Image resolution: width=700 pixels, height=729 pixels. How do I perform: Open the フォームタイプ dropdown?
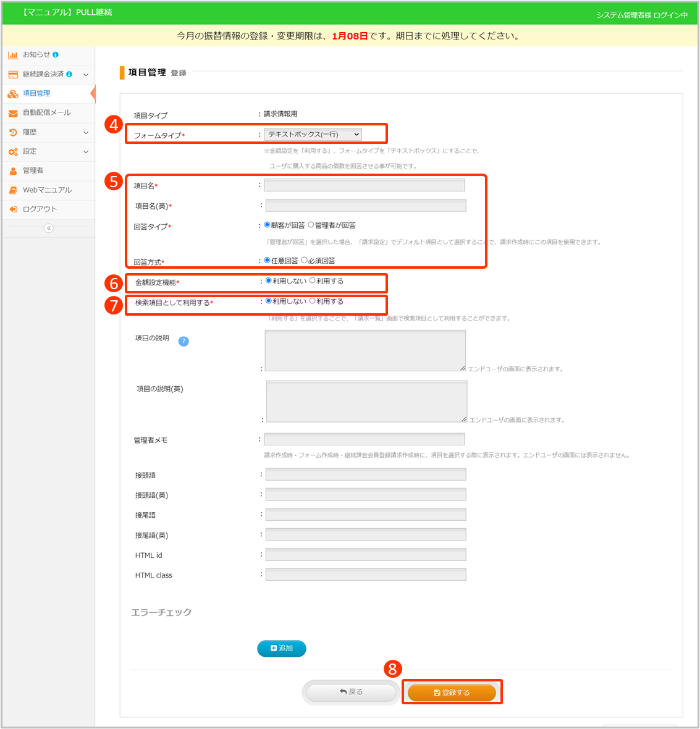tap(313, 134)
